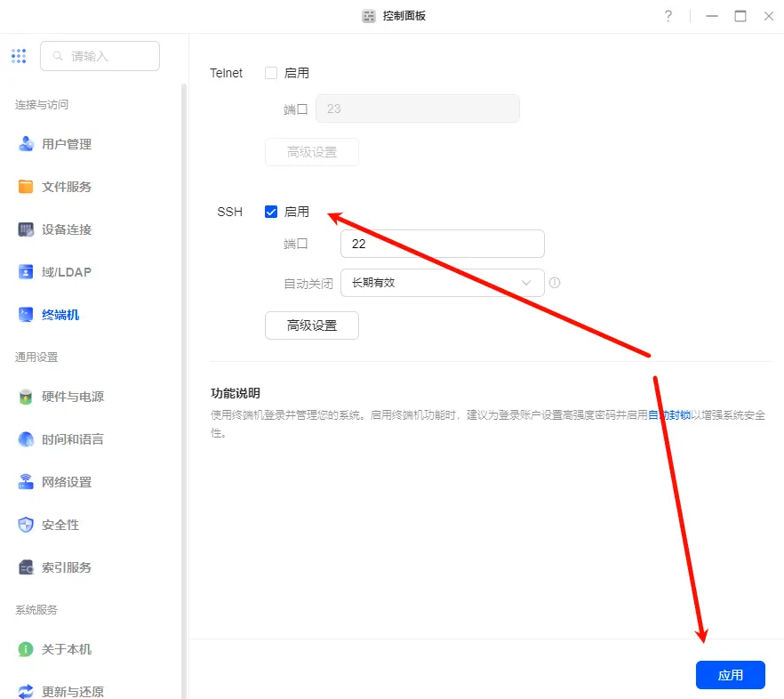The width and height of the screenshot is (784, 699).
Task: Click the SSH port input field
Action: click(442, 244)
